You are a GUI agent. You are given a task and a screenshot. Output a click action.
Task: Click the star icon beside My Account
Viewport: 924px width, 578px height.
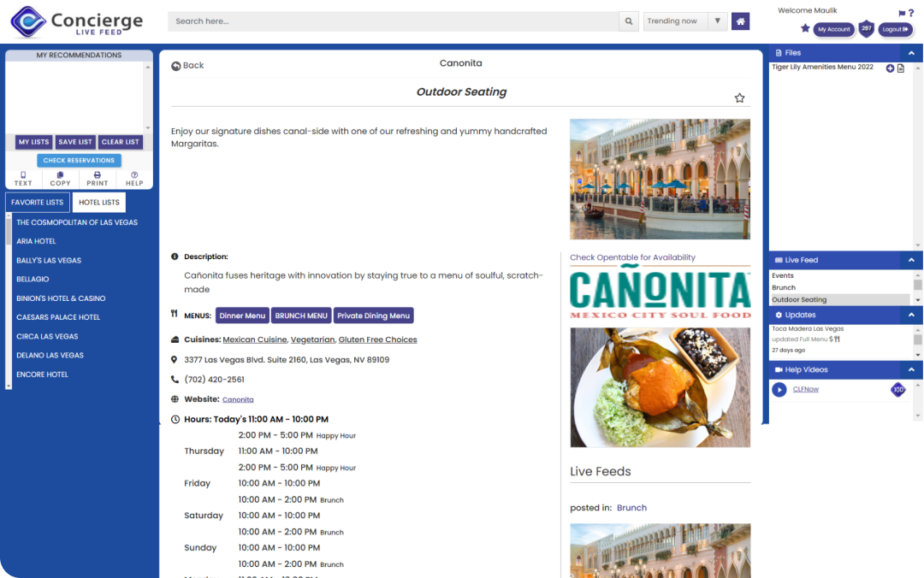(805, 28)
